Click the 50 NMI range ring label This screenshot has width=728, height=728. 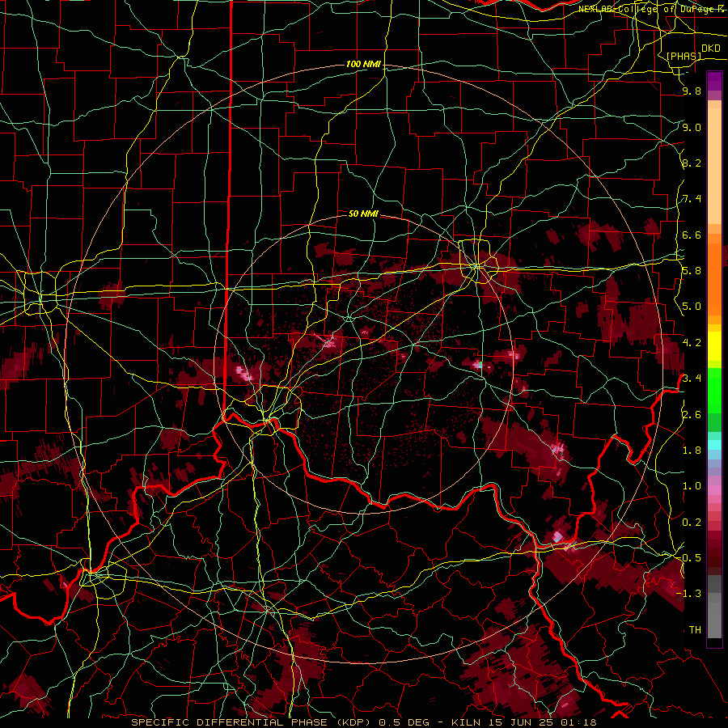[363, 214]
